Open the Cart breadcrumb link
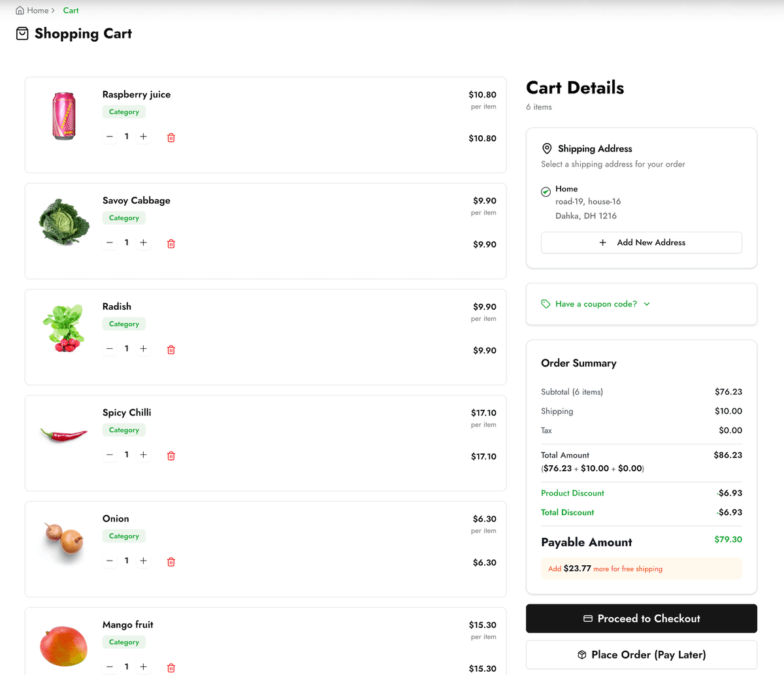 point(71,10)
